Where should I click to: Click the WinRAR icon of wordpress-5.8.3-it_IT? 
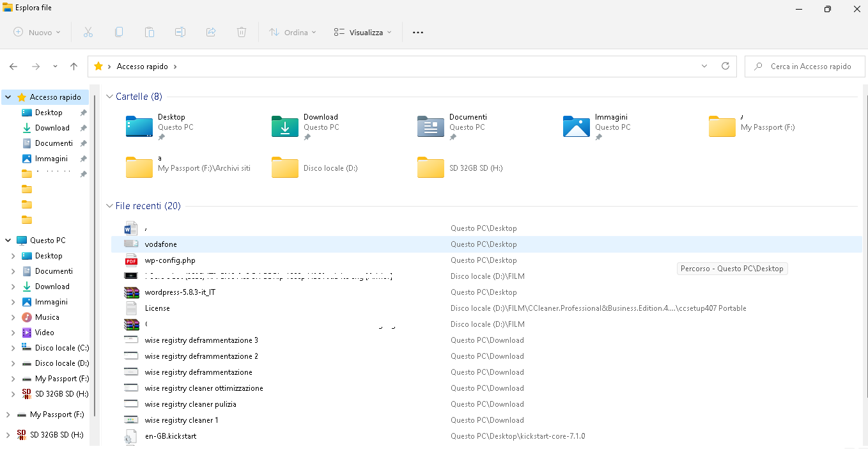[x=131, y=292]
